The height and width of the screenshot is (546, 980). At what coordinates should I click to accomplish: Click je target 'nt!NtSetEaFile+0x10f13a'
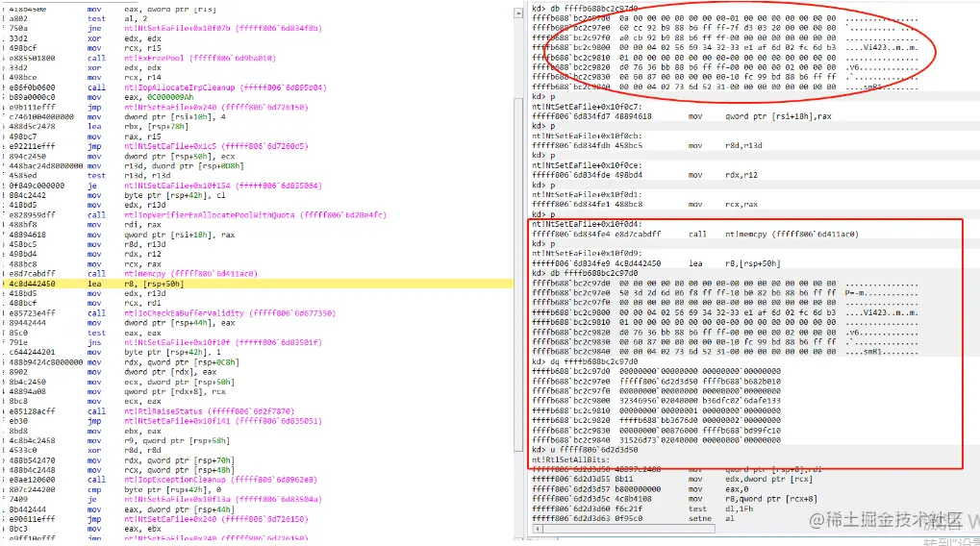coord(222,500)
